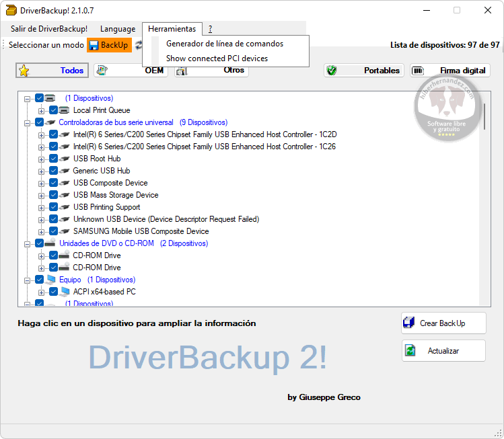Collapse the Unidades de DVD o CD-ROM node
This screenshot has height=439, width=504.
pos(28,244)
